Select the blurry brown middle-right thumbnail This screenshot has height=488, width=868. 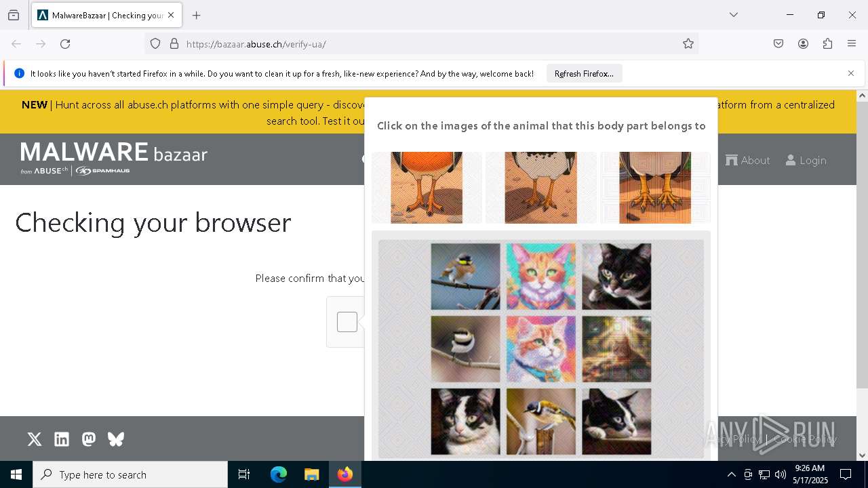(x=616, y=349)
